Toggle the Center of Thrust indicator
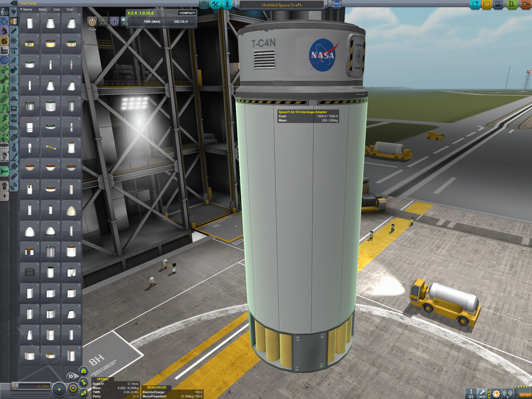 (83, 382)
